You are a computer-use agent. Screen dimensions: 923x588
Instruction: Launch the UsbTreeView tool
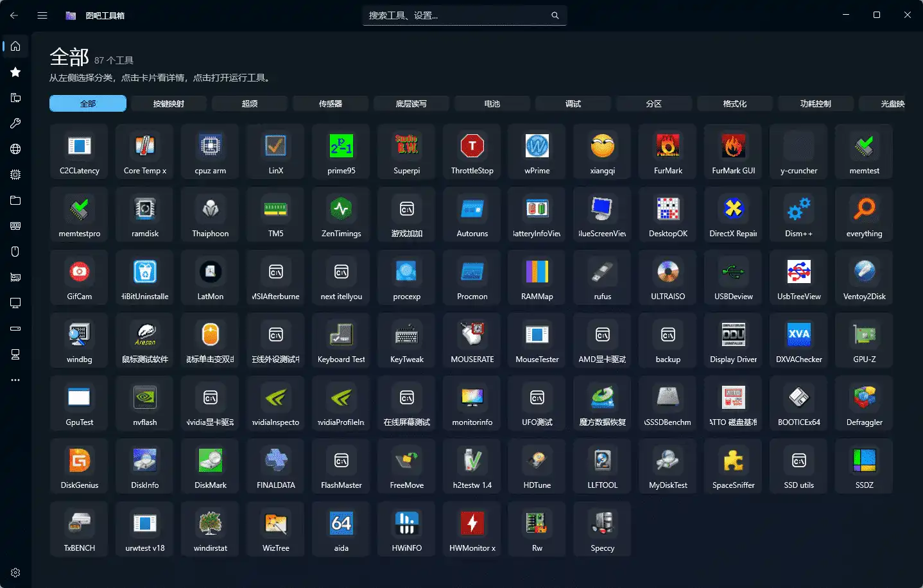click(x=799, y=277)
